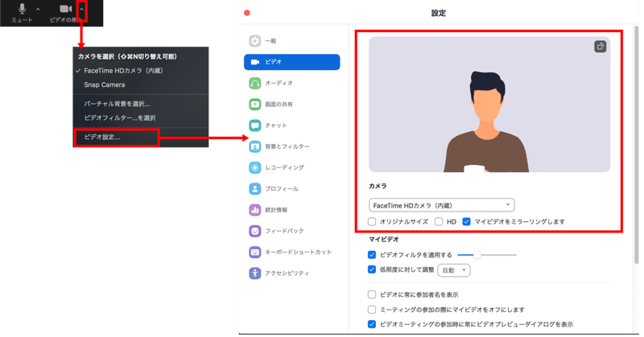Click the 一般 gear icon
The width and height of the screenshot is (644, 337).
[255, 41]
